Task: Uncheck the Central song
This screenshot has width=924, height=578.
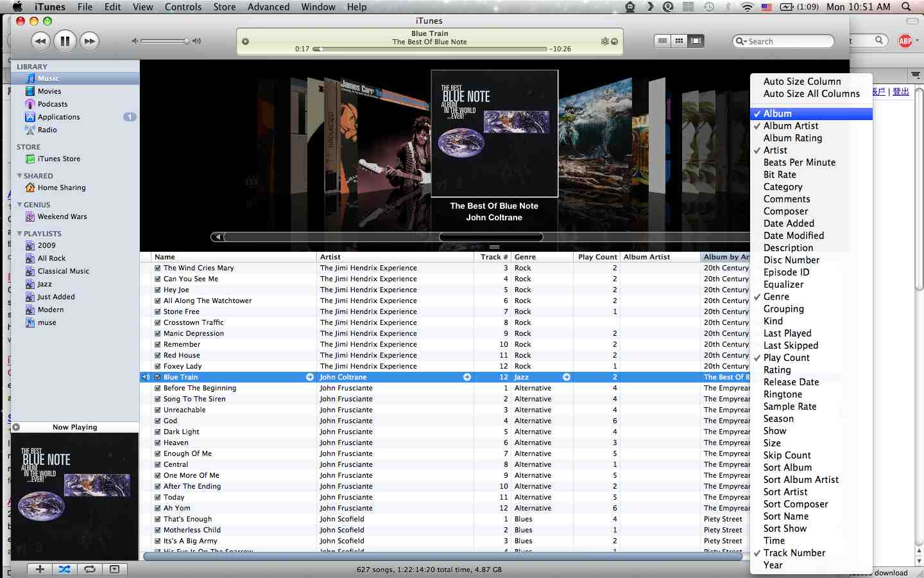Action: 158,464
